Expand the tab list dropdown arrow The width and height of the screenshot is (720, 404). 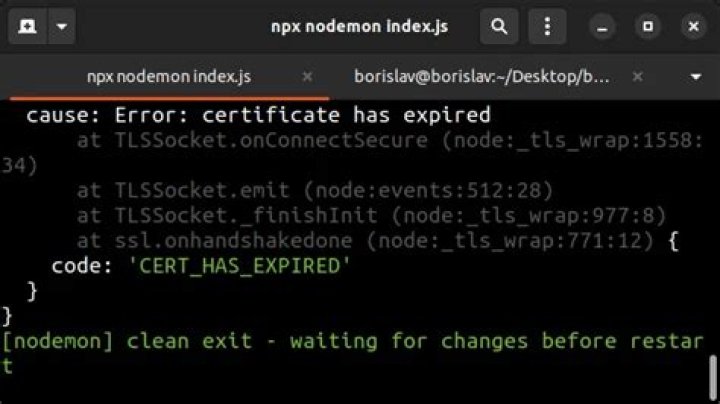pos(696,77)
